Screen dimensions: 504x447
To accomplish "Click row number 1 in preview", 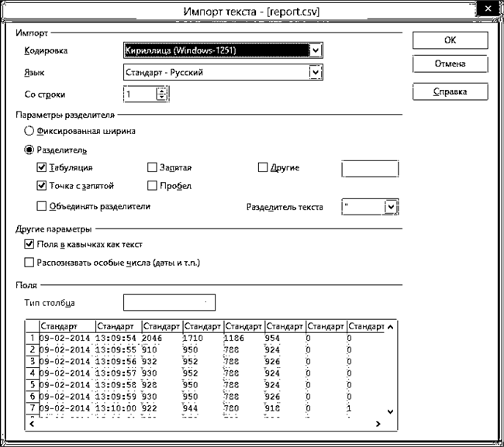I will [x=32, y=338].
